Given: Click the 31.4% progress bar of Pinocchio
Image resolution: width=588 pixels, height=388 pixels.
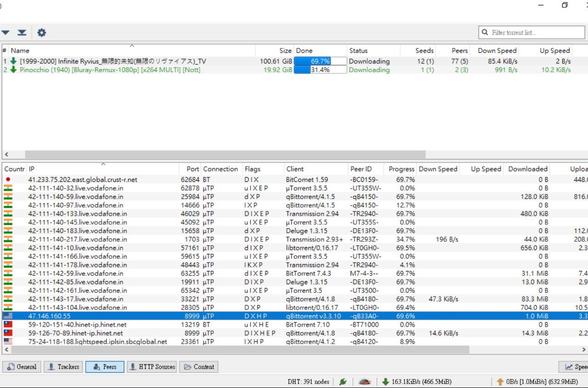Looking at the screenshot, I should (320, 70).
